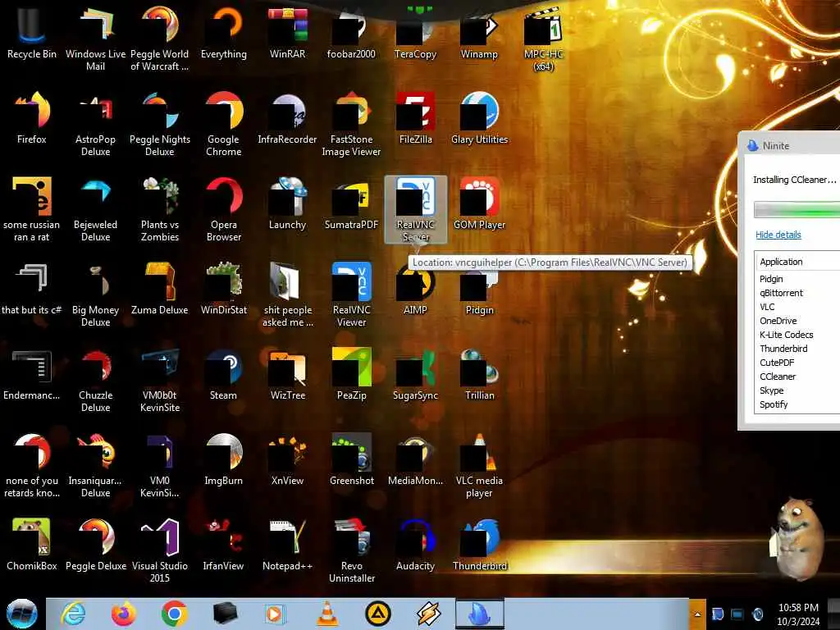Show hidden system tray icons
Screen dimensions: 840x630
point(697,614)
